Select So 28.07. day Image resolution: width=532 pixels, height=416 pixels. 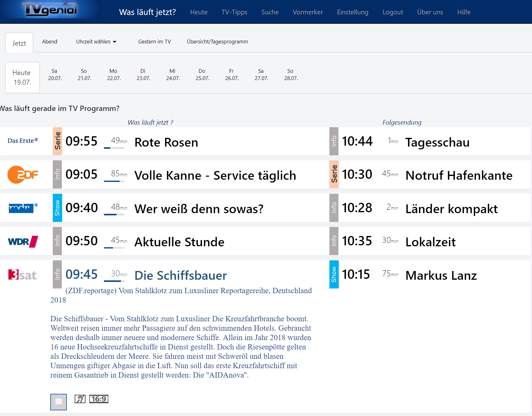pos(291,75)
